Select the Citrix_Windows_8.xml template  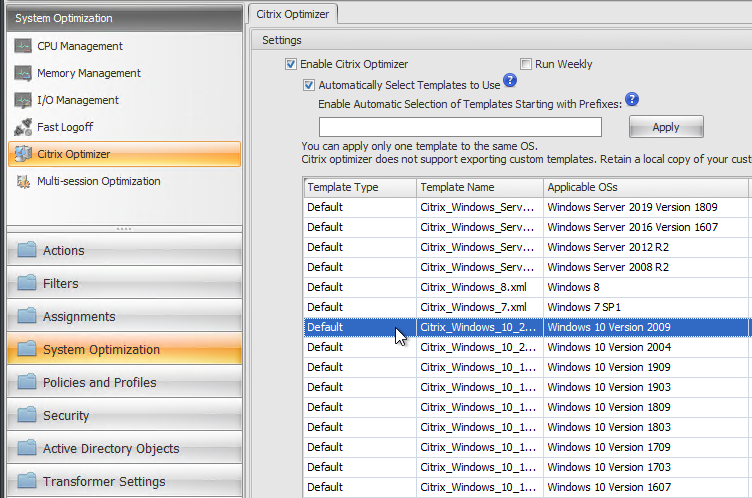coord(526,287)
